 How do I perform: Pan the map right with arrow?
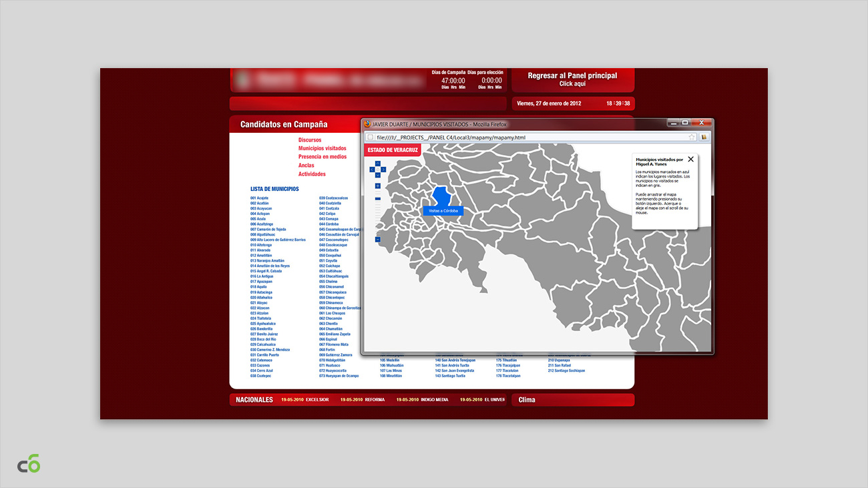point(383,169)
